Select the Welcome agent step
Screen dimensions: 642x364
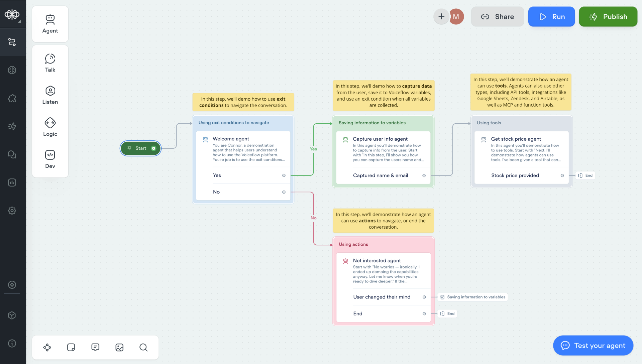[x=243, y=149]
